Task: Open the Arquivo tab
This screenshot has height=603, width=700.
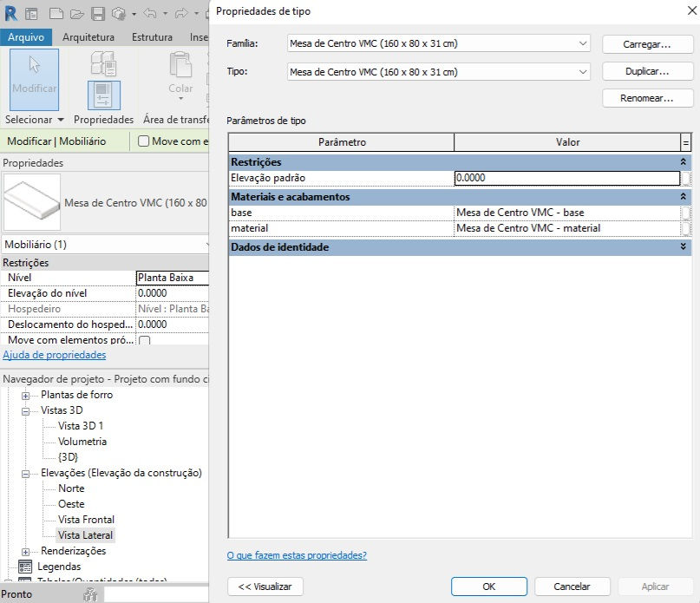Action: [x=26, y=37]
